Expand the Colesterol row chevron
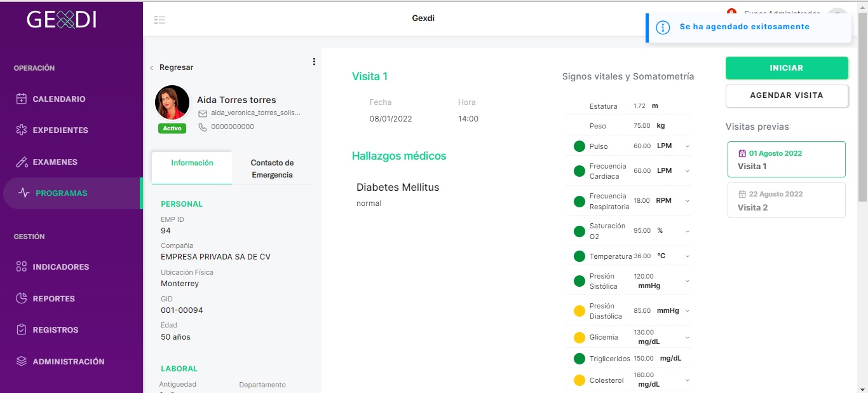The width and height of the screenshot is (868, 393). 687,380
